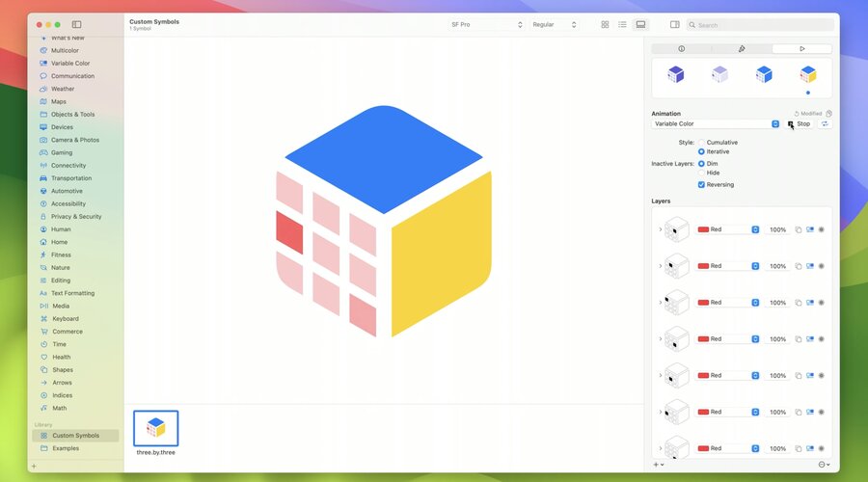Open the Weather category in sidebar
This screenshot has height=482, width=868.
click(63, 89)
